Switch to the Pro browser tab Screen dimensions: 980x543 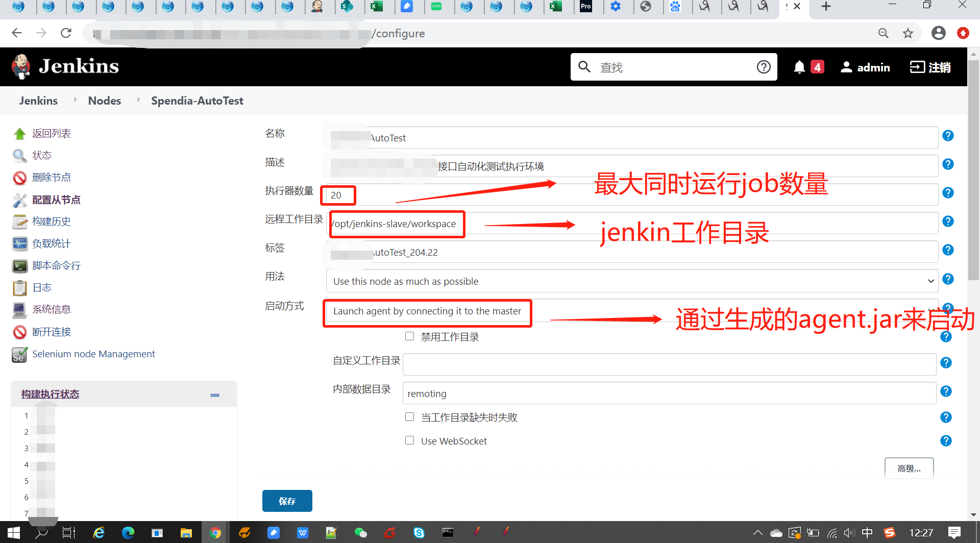(586, 7)
